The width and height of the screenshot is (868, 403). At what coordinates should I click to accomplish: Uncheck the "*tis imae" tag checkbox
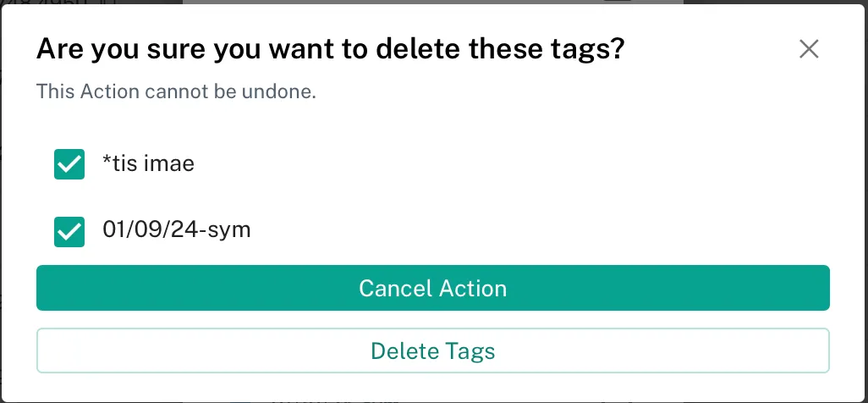(69, 164)
